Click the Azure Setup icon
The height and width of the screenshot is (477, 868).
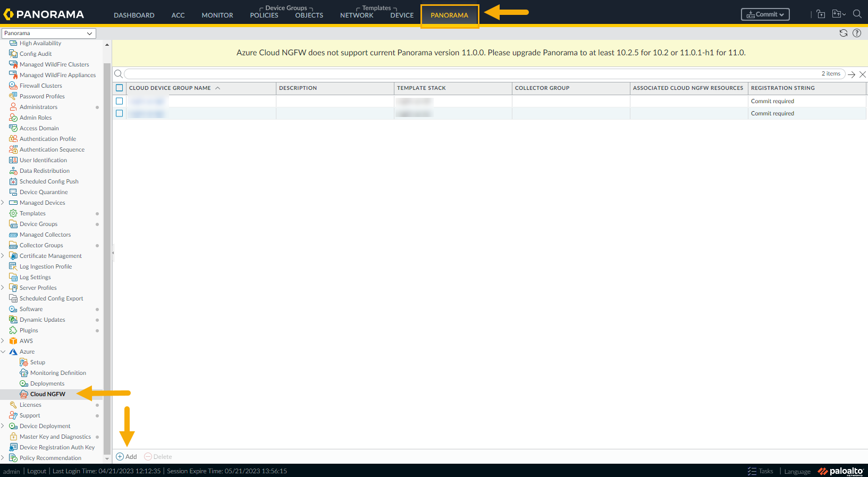click(24, 362)
